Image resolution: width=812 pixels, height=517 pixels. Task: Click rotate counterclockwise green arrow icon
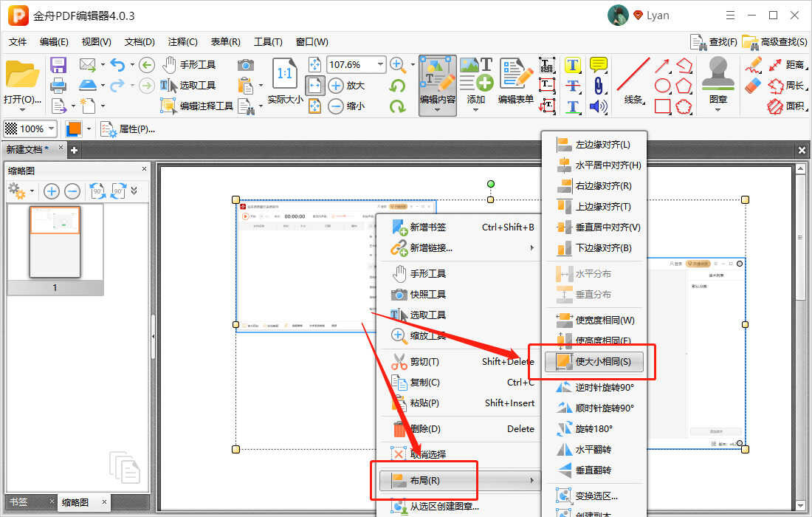pos(398,86)
